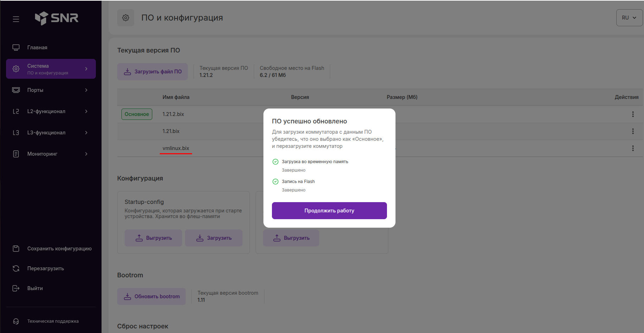Click the logout door icon
Screen dimensions: 644x333
click(16, 288)
